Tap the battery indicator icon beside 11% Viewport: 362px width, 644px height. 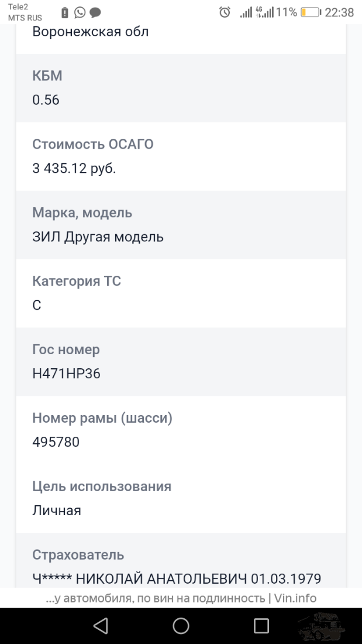pos(311,12)
